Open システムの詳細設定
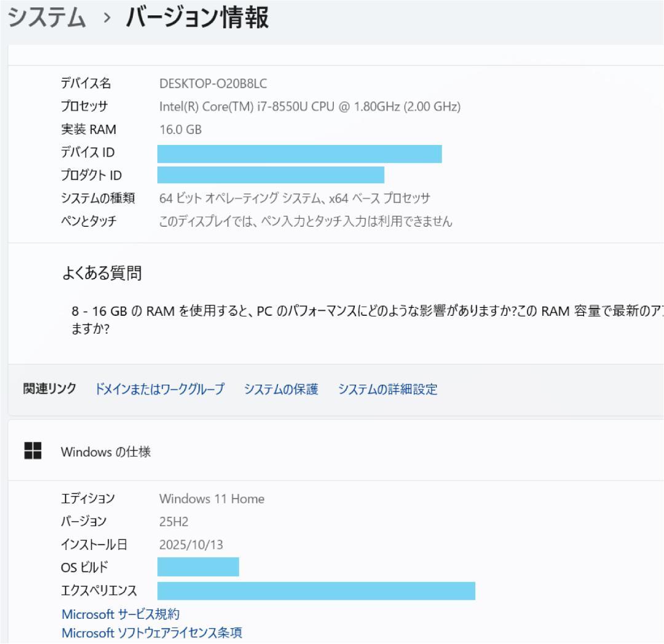 [x=387, y=389]
